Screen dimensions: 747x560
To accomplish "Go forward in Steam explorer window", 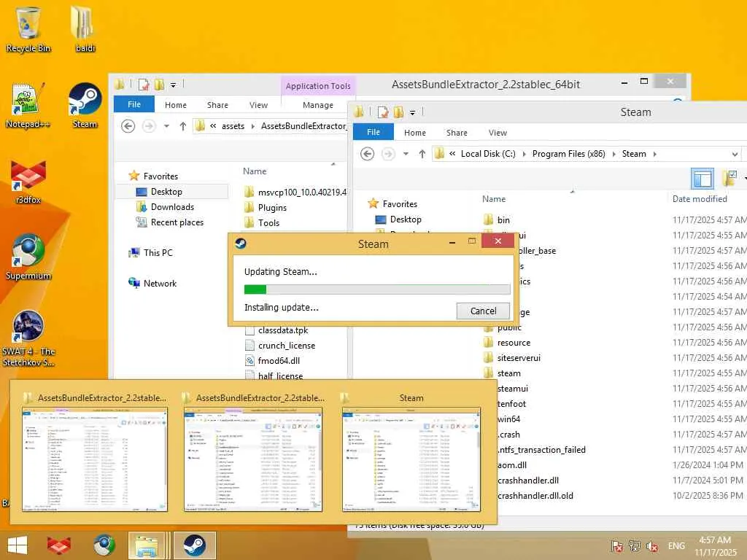I will tap(388, 154).
